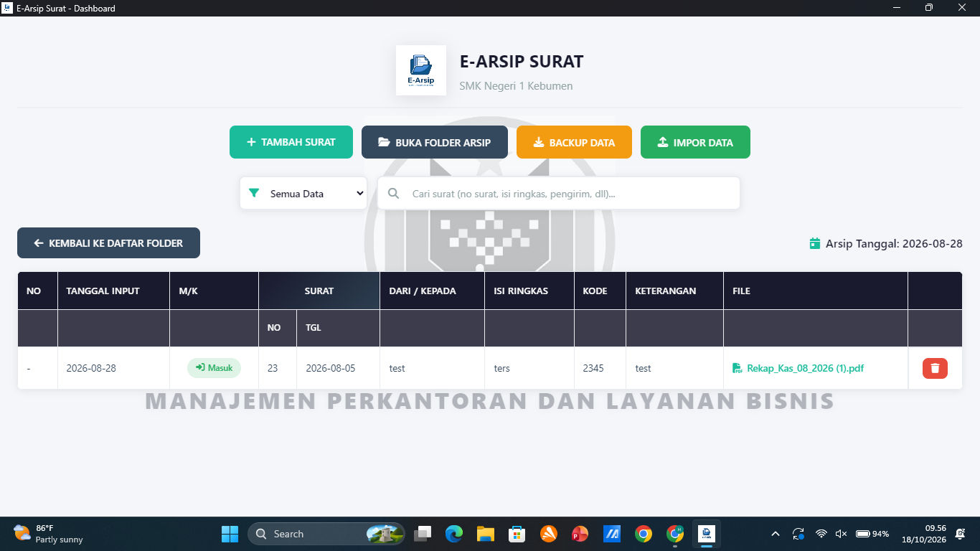Open the notification bell in the tray
Image resolution: width=980 pixels, height=551 pixels.
[x=960, y=534]
